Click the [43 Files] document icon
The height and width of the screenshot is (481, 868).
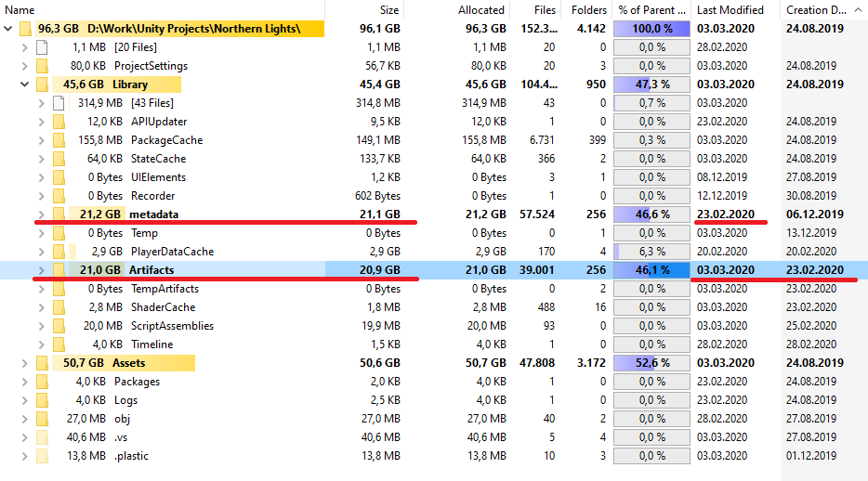point(59,103)
